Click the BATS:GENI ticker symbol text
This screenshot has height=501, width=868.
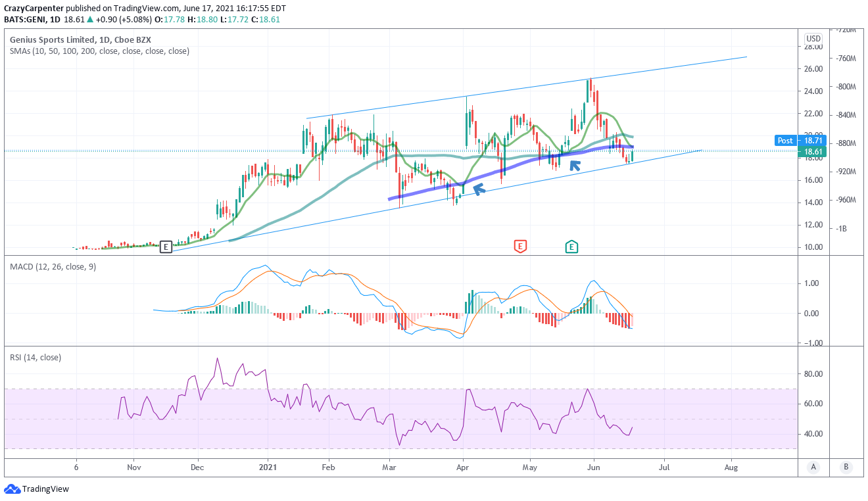[26, 19]
